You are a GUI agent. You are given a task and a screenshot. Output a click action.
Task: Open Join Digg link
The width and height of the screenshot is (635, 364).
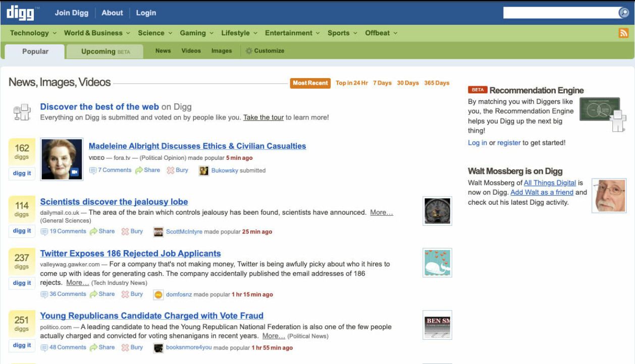tap(72, 13)
